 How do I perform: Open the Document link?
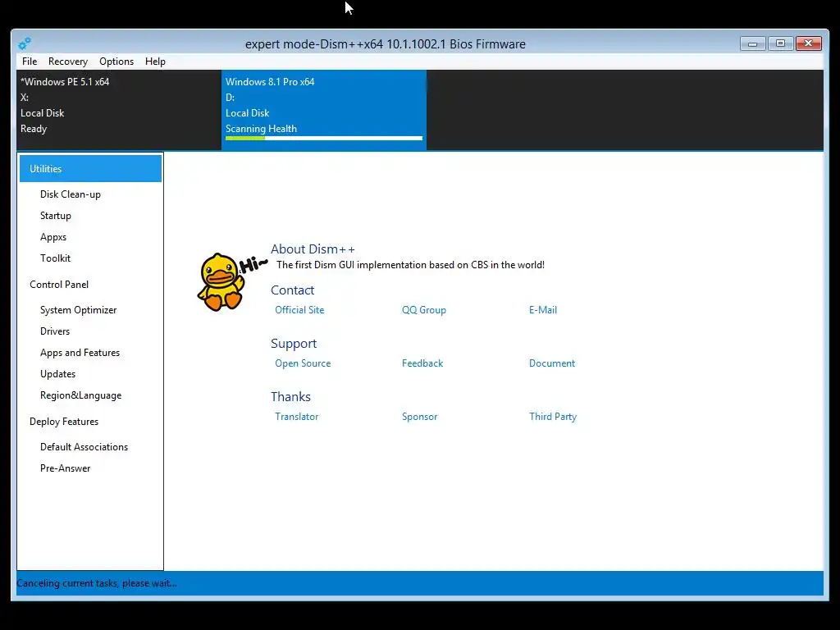pyautogui.click(x=552, y=363)
